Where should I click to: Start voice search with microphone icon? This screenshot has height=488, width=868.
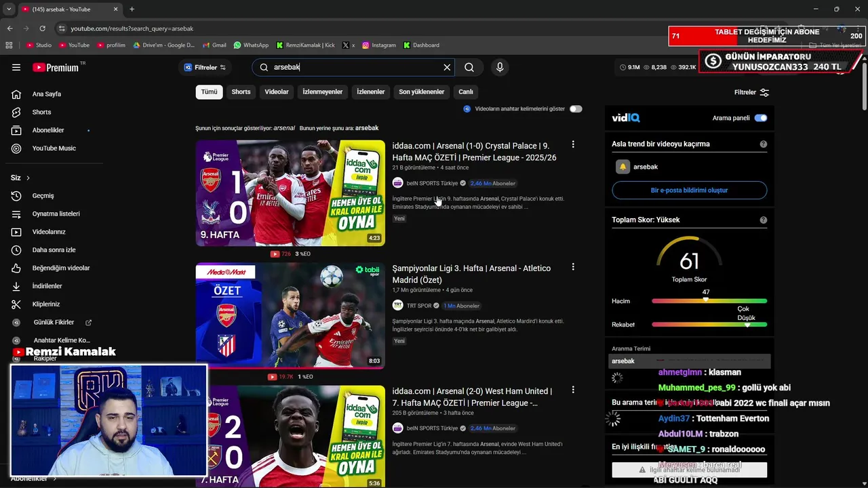point(500,67)
